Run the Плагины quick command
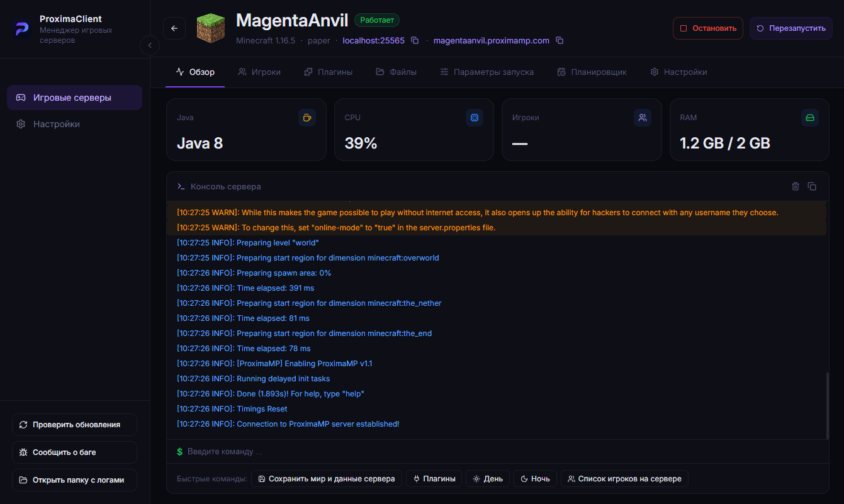 434,479
